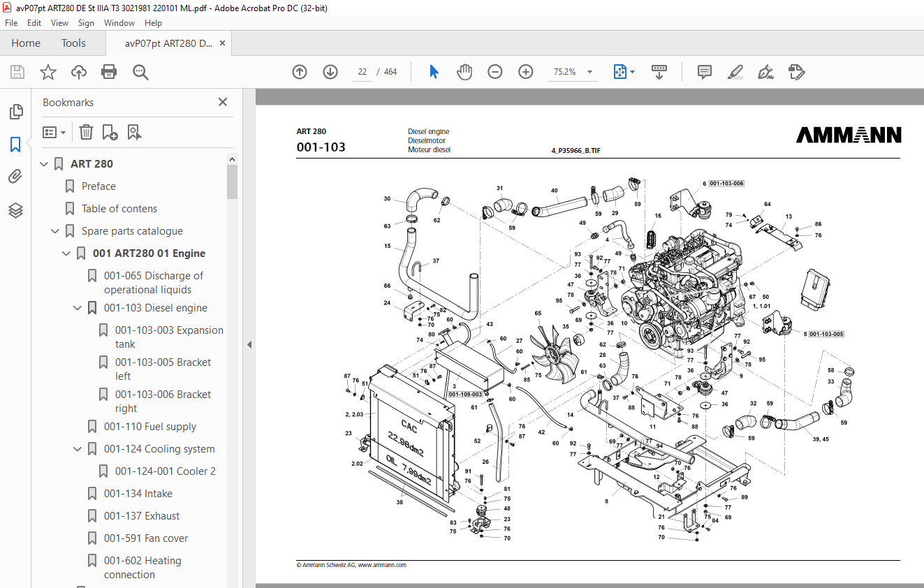Enable scrolling read mode icon
This screenshot has width=924, height=588.
point(659,72)
